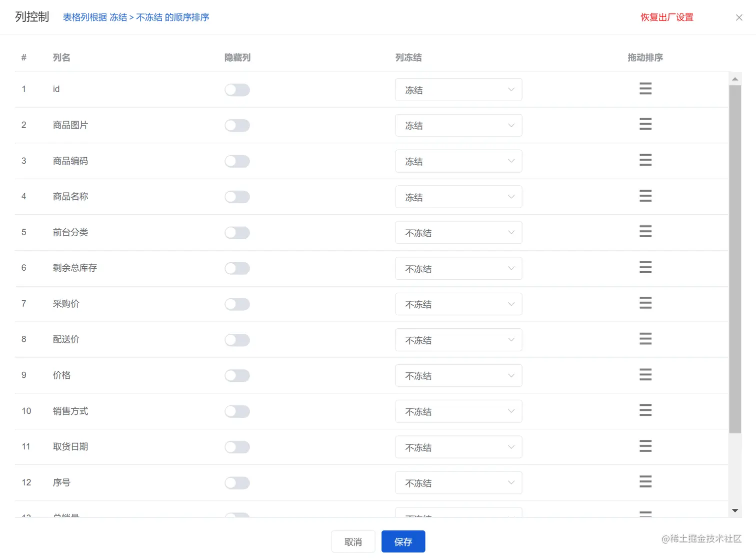Click the 保存 button
The height and width of the screenshot is (558, 756).
coord(403,542)
